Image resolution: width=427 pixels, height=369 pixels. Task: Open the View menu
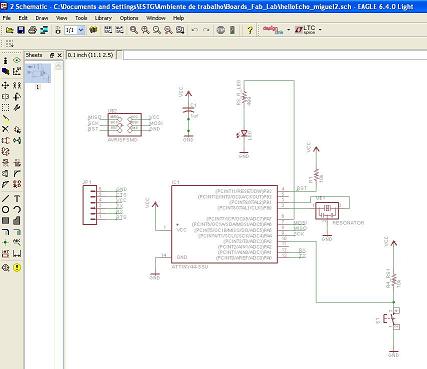61,18
